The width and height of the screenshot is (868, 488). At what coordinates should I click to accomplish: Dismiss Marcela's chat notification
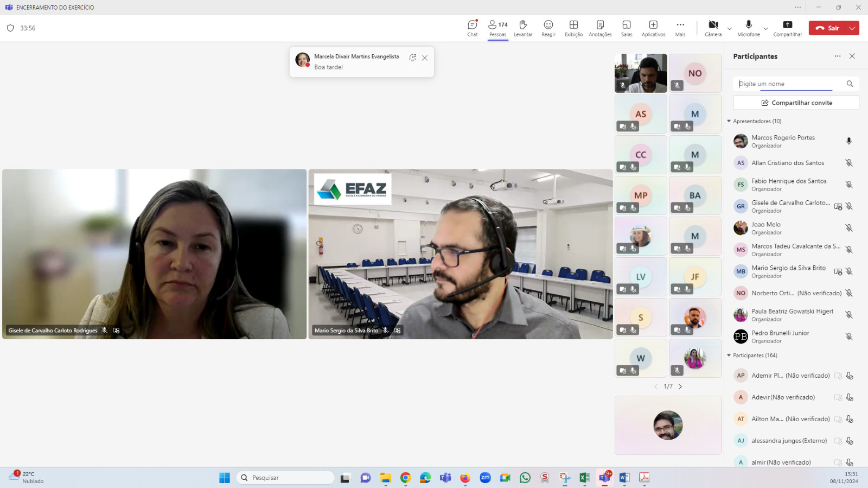coord(425,58)
